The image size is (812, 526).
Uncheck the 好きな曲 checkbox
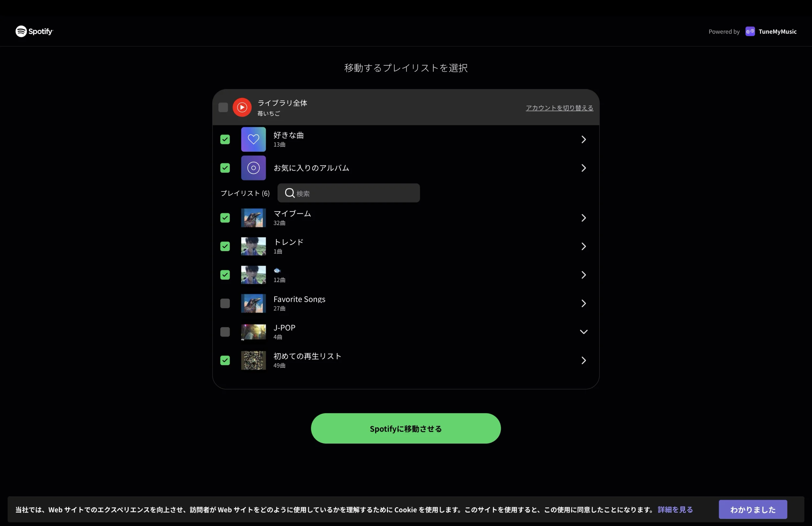[225, 139]
